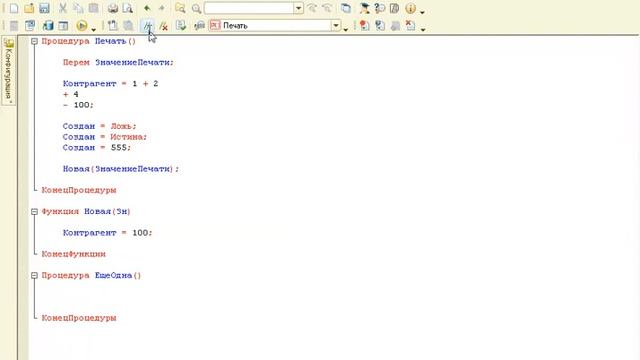This screenshot has width=640, height=360.
Task: Click the line 'Создан = Истина;'
Action: (105, 137)
